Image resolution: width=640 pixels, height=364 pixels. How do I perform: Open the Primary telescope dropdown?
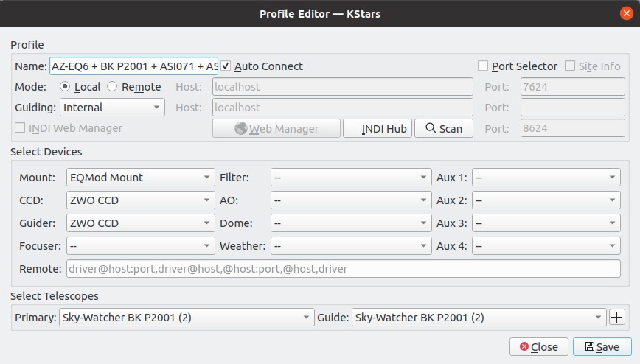[x=187, y=317]
